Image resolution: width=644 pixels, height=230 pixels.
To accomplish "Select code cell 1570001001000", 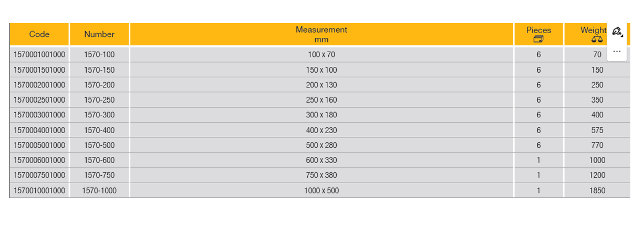I will click(39, 55).
